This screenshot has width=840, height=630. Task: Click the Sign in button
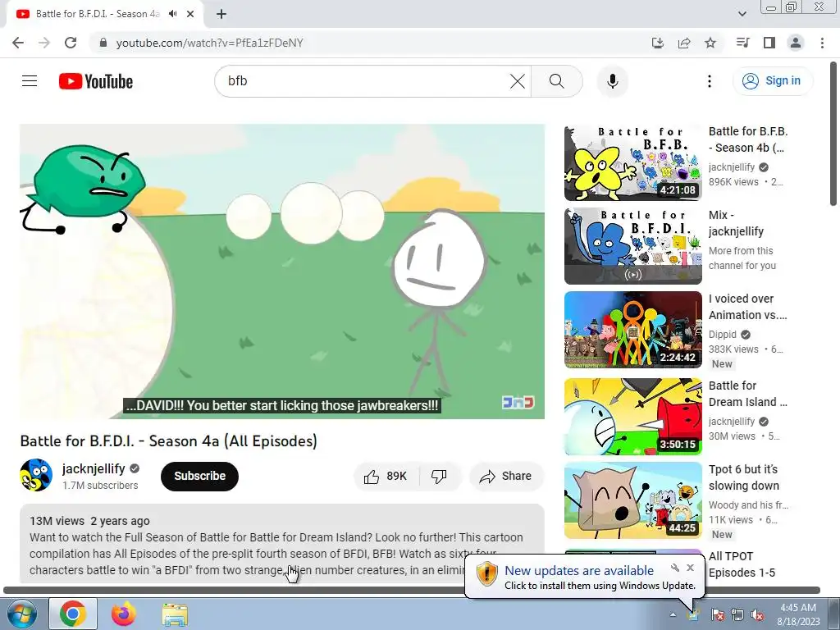(773, 81)
